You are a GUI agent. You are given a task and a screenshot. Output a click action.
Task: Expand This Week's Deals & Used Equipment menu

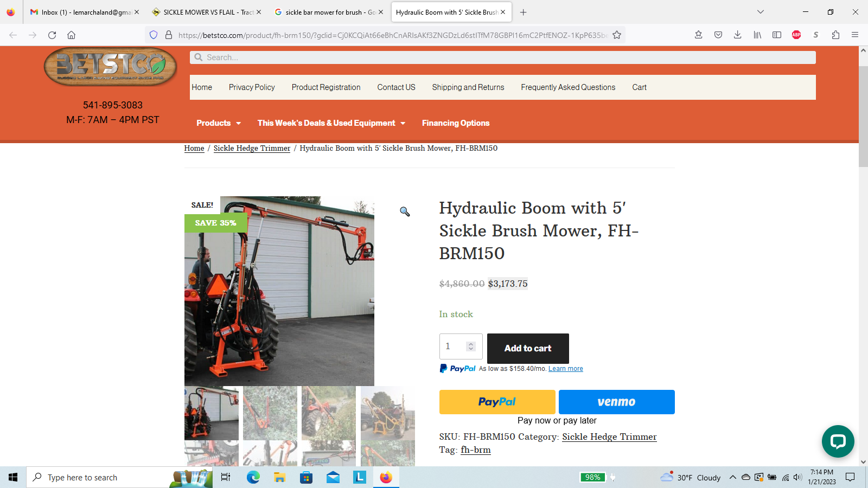tap(331, 123)
